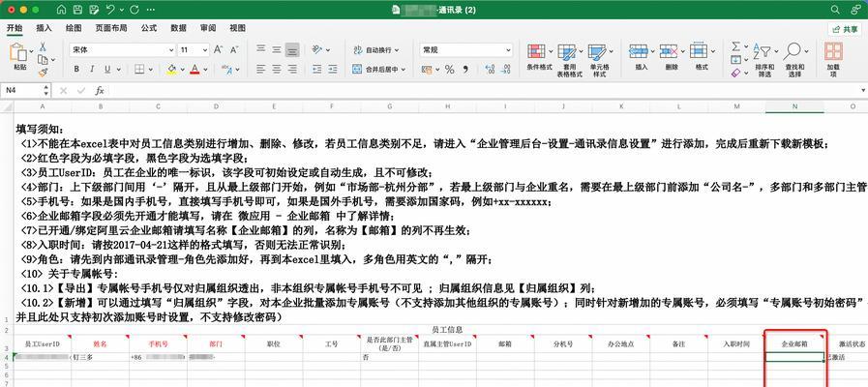Increase font size with the larger A icon

coord(218,50)
